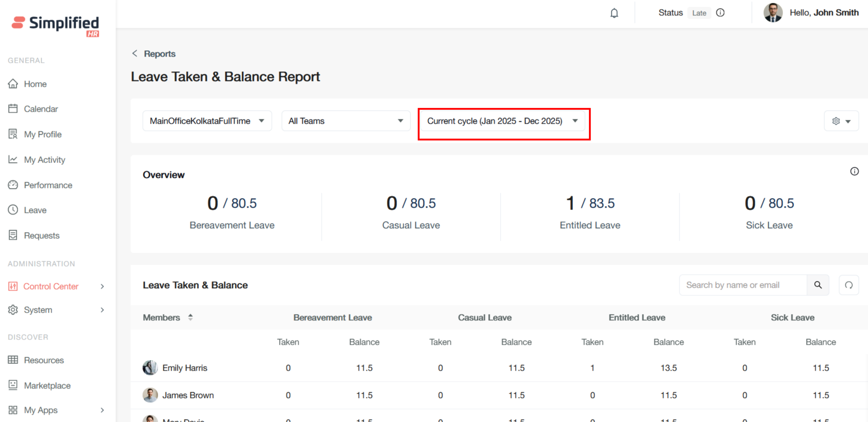Open Emily Harris's member row
The height and width of the screenshot is (422, 868).
pos(185,368)
